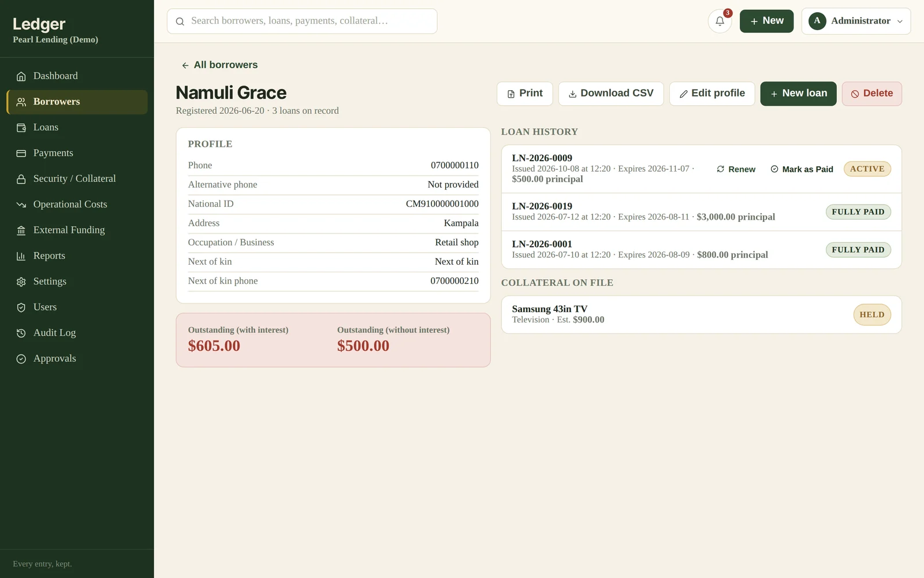Click the Security / Collateral lock icon
The height and width of the screenshot is (578, 924).
pos(21,179)
